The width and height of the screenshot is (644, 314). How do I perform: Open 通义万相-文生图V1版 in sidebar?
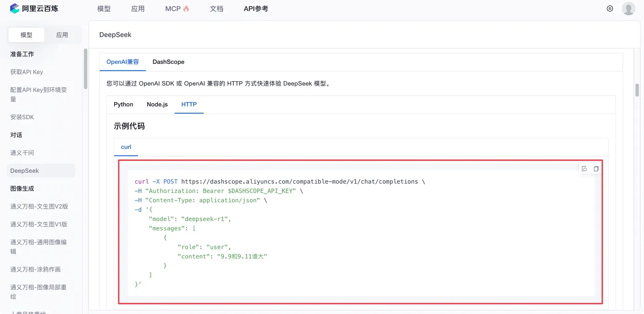(x=39, y=224)
